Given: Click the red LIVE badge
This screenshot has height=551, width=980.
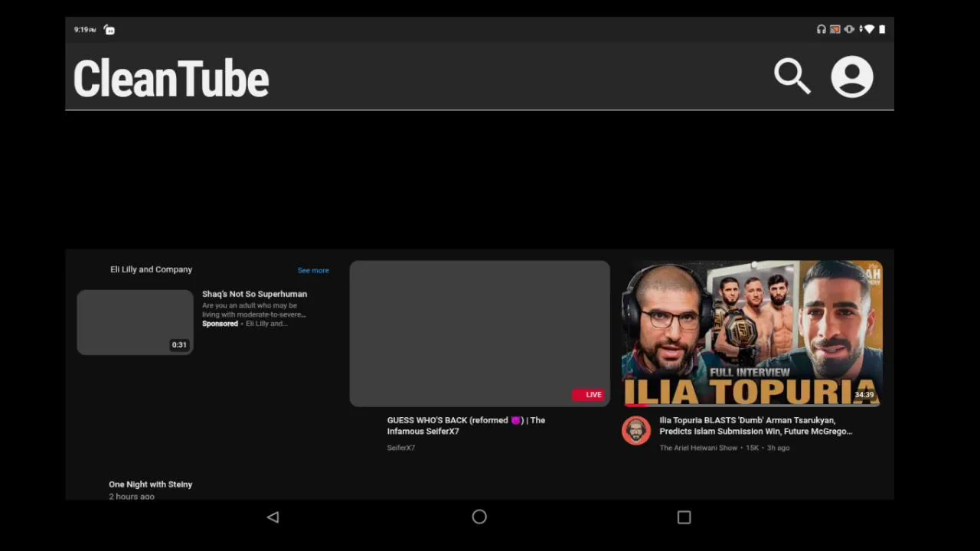Looking at the screenshot, I should coord(589,395).
